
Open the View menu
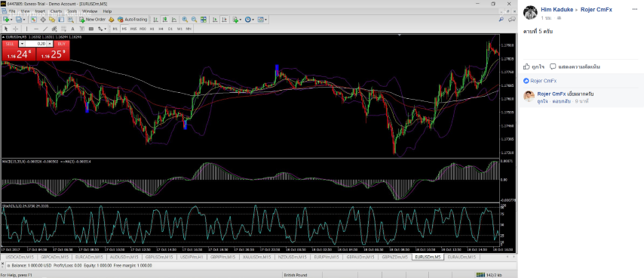tap(25, 11)
